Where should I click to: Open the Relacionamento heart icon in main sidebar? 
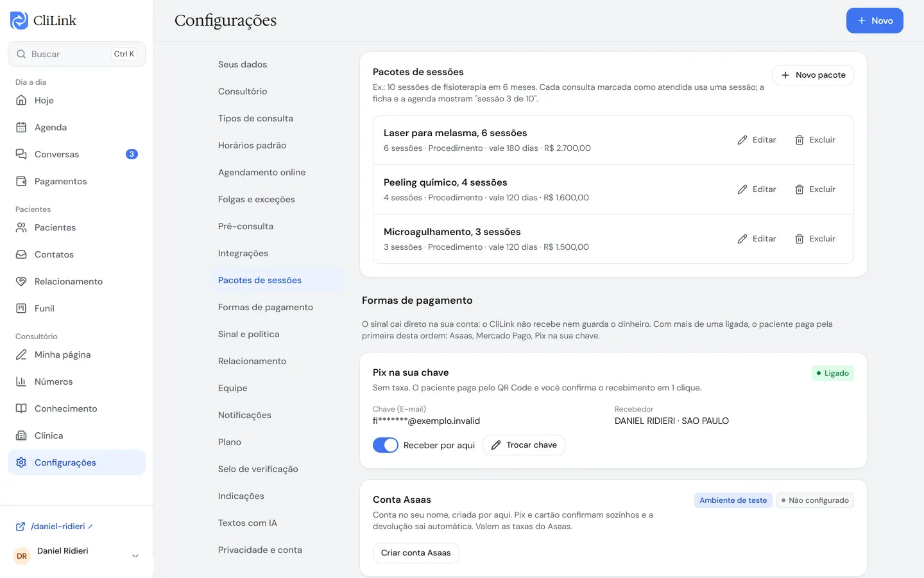coord(21,281)
